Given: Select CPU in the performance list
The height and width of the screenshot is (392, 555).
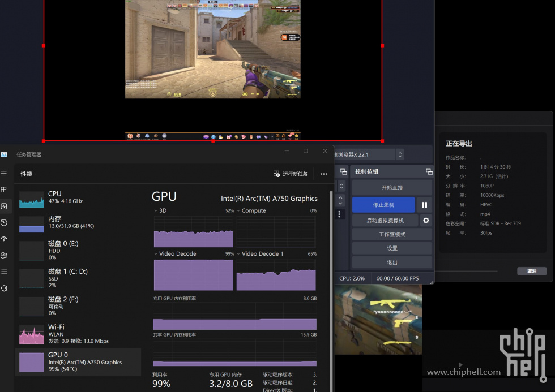Looking at the screenshot, I should pyautogui.click(x=78, y=199).
